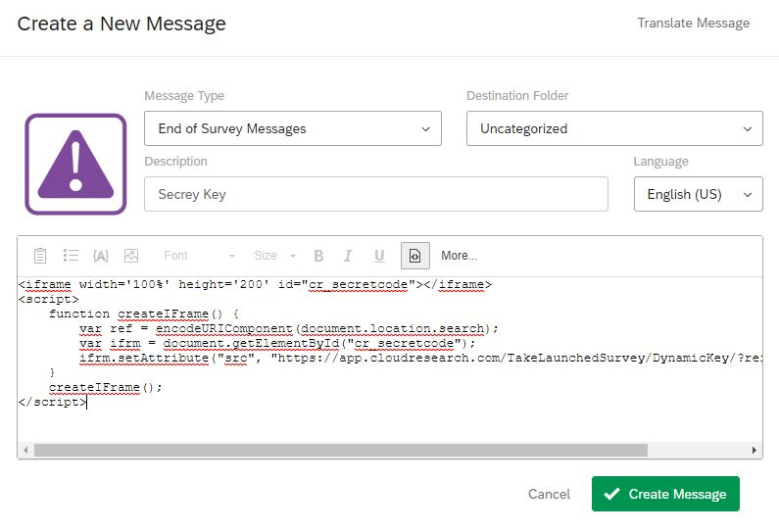Click the Description field containing Secrey Key
The width and height of the screenshot is (779, 532).
tap(375, 194)
